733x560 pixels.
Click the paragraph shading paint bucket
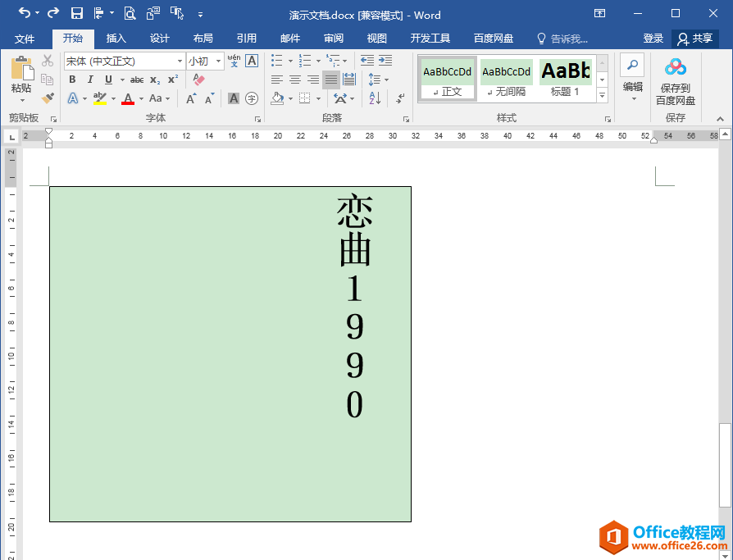coord(277,98)
